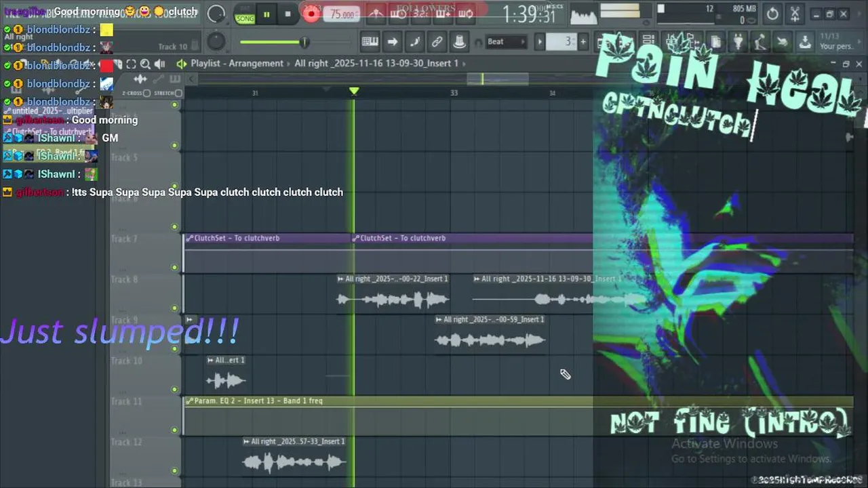This screenshot has width=868, height=488.
Task: Mute Track 10 using green mute dot
Action: coord(174,390)
